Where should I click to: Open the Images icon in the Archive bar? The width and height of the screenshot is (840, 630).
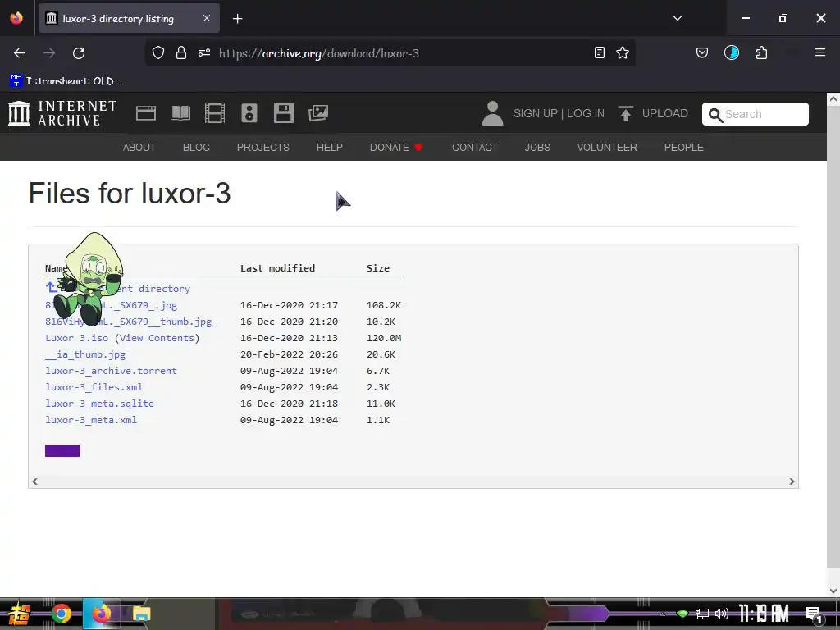coord(318,113)
